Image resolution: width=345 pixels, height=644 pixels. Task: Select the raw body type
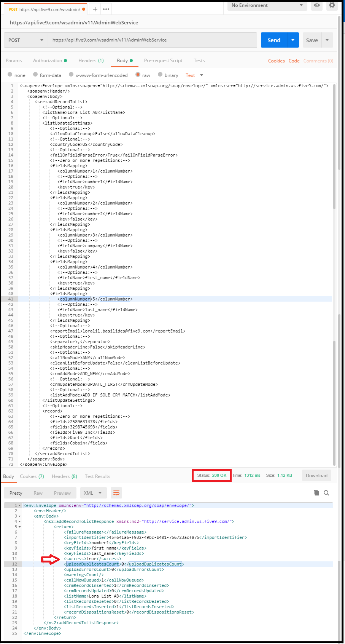tap(138, 75)
